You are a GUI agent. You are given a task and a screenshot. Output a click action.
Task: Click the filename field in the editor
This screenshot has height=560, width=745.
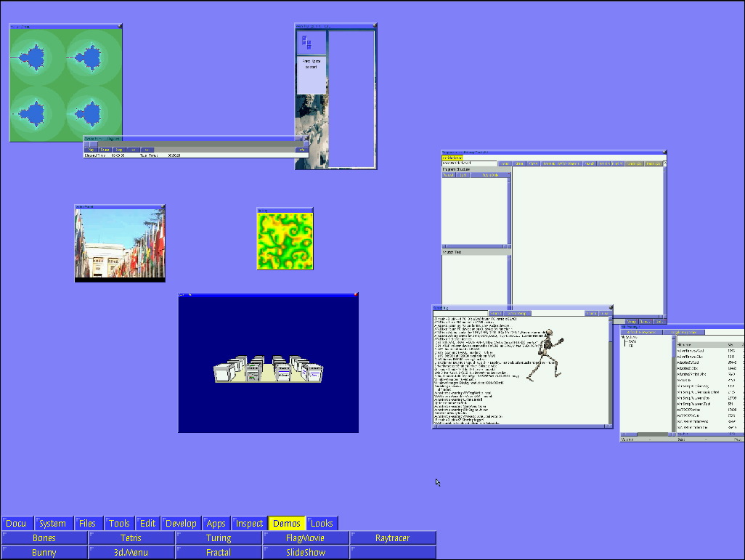469,163
